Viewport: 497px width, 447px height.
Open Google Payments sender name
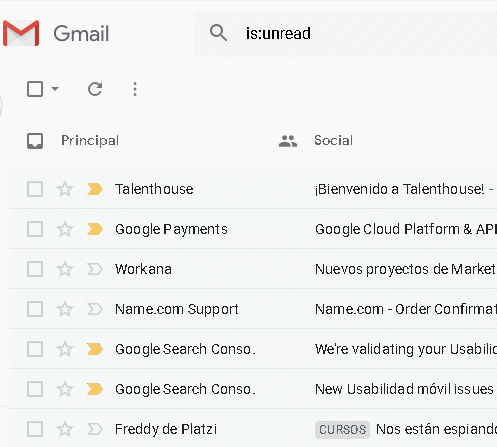coord(171,230)
